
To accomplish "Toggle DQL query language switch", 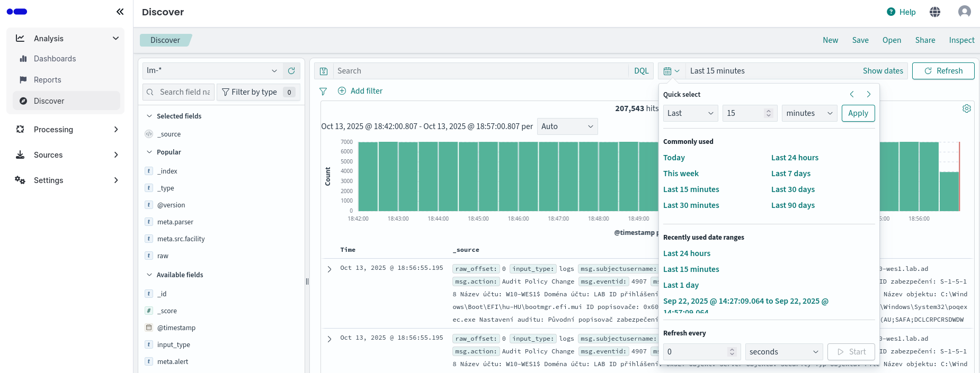I will 641,71.
